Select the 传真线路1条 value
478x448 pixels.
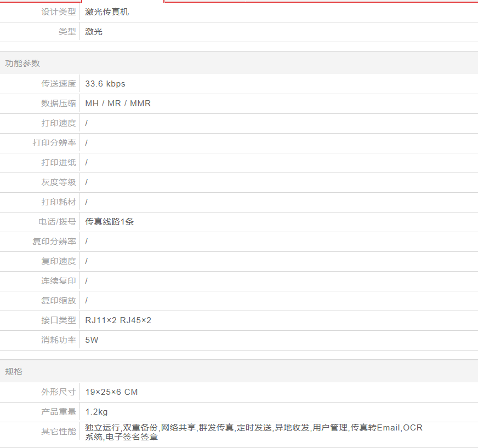tap(110, 222)
